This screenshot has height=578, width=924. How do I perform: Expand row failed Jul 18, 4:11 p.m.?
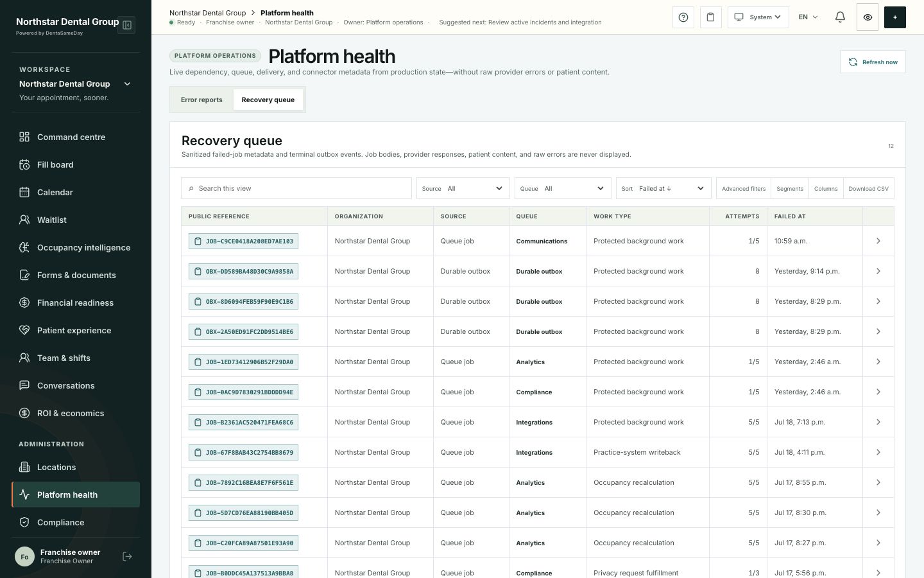[878, 453]
